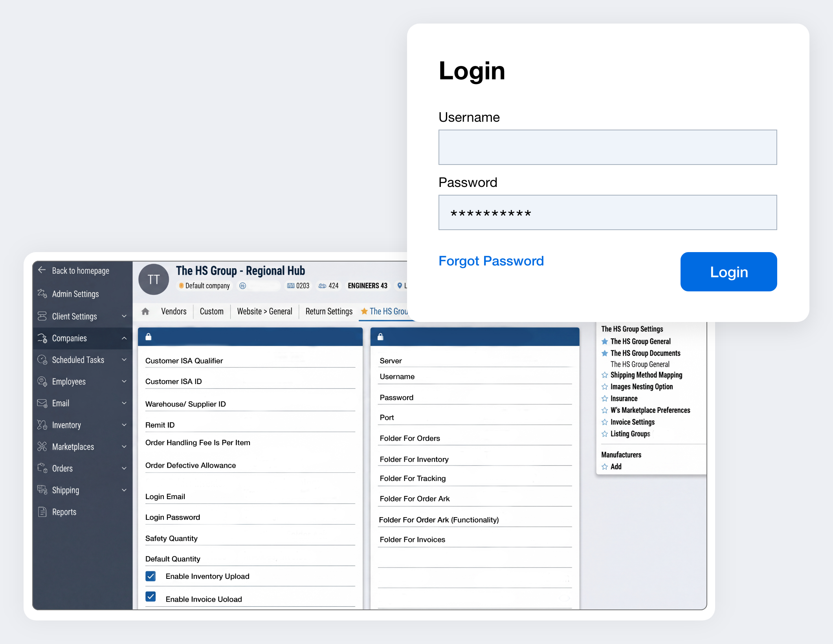Switch to the Vendors tab
The width and height of the screenshot is (833, 644).
click(x=174, y=311)
